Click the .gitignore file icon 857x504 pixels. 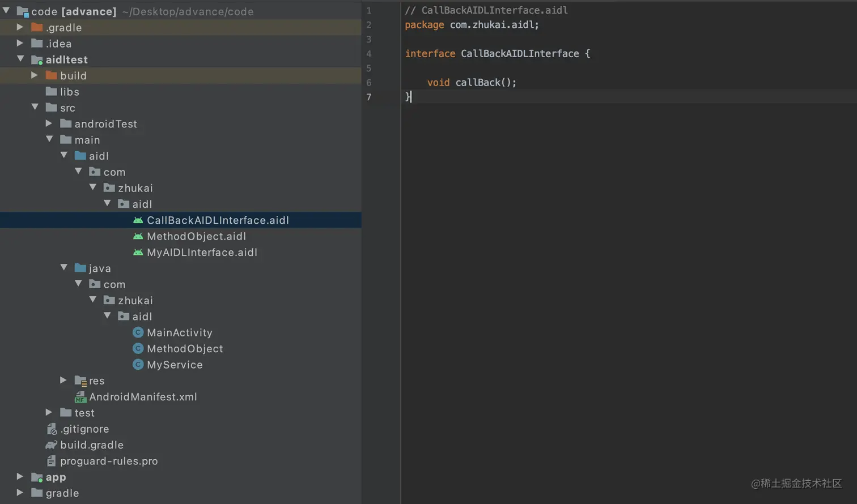pyautogui.click(x=52, y=429)
